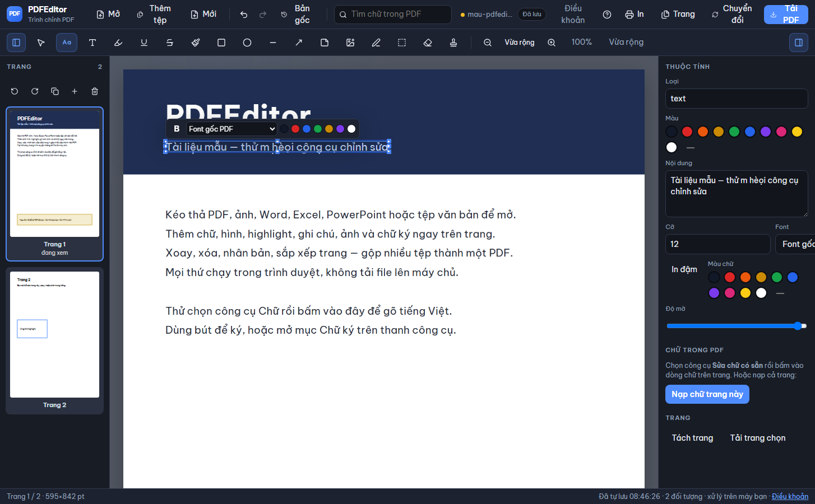Click Nạp chữ trang này button

click(x=707, y=394)
